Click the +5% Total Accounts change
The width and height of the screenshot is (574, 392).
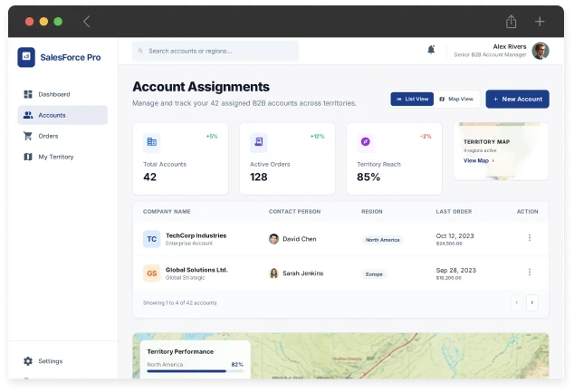click(212, 137)
